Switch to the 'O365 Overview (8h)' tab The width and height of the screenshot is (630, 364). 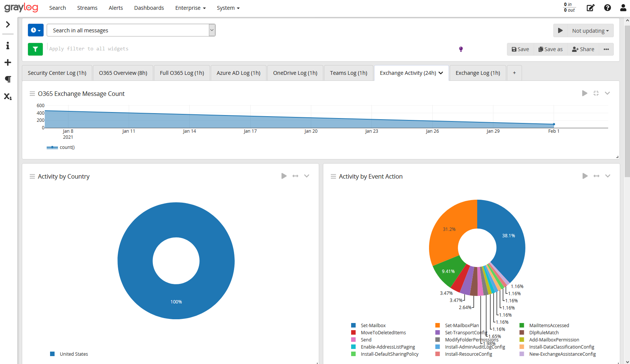tap(123, 73)
